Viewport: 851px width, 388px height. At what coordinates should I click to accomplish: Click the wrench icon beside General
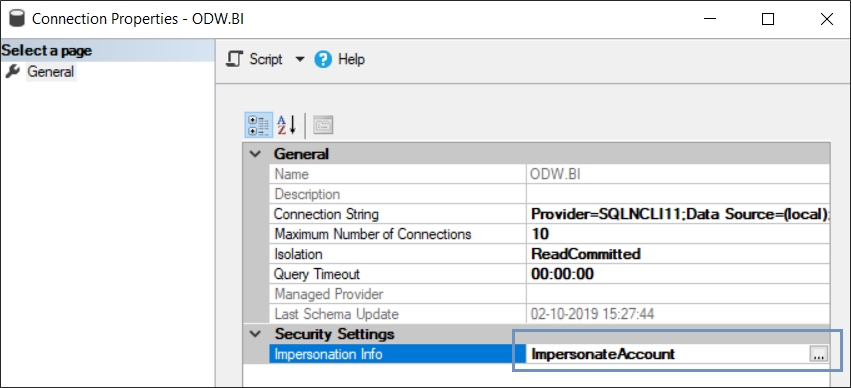(13, 71)
